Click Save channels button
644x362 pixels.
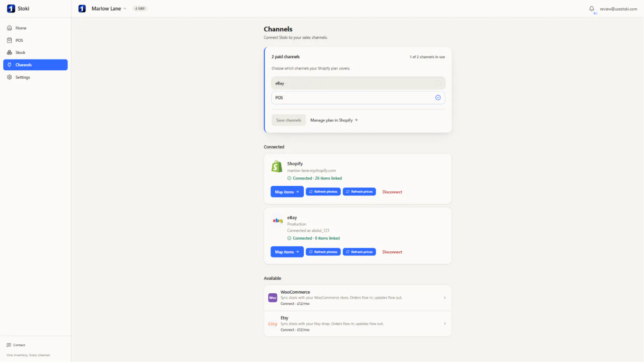tap(289, 120)
